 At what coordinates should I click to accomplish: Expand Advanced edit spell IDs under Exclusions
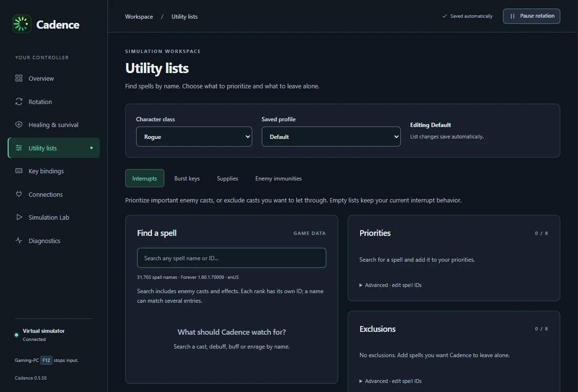pos(391,381)
